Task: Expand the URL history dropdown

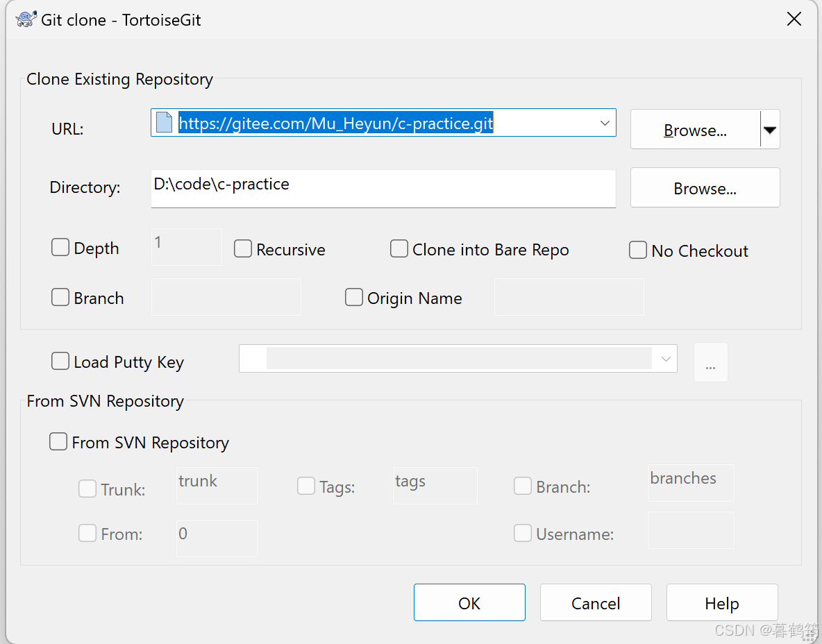Action: coord(605,123)
